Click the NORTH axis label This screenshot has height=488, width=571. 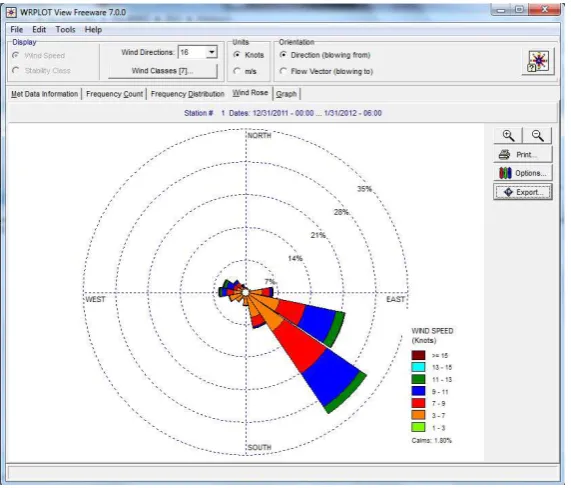tap(260, 136)
